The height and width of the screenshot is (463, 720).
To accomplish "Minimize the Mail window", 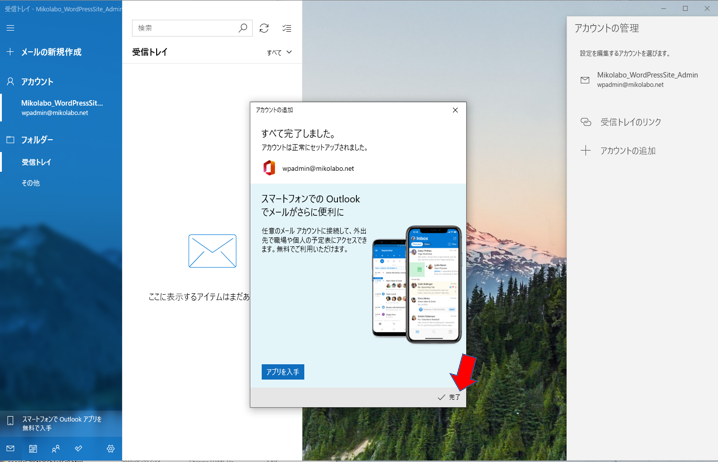I will (x=664, y=9).
